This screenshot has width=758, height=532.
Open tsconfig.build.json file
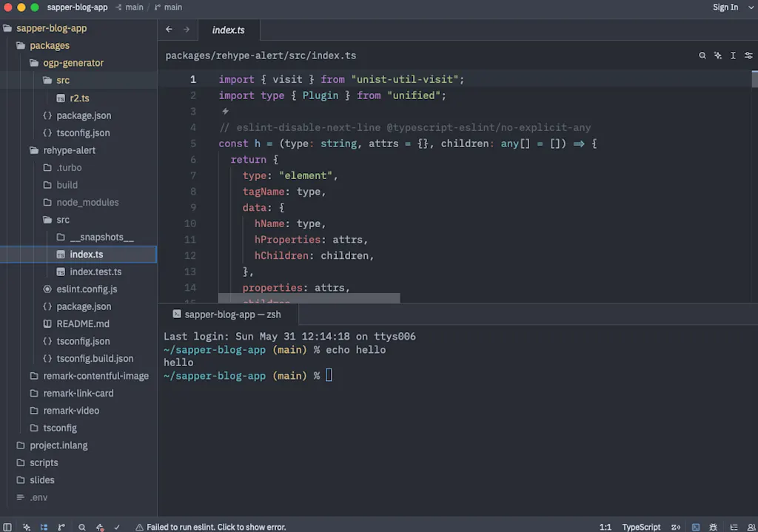(78, 359)
